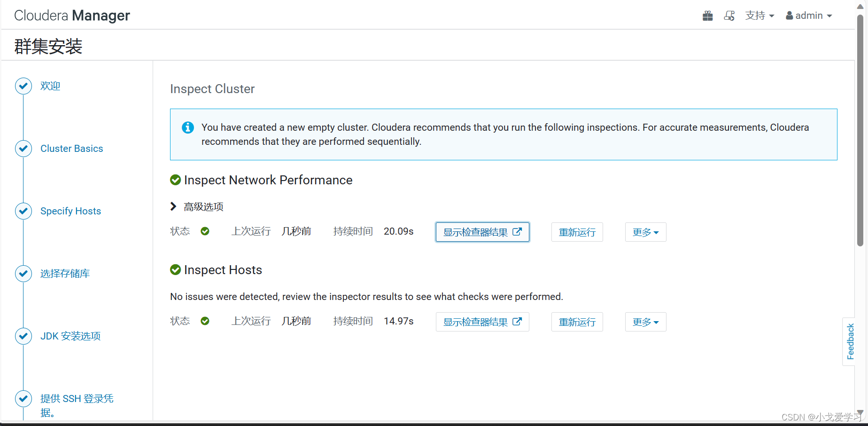This screenshot has width=868, height=426.
Task: Click the Specify Hosts step checkmark circle
Action: 23,211
